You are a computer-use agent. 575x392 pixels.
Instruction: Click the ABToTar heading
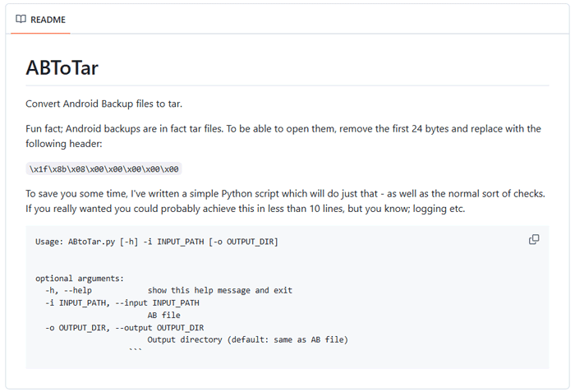click(62, 68)
